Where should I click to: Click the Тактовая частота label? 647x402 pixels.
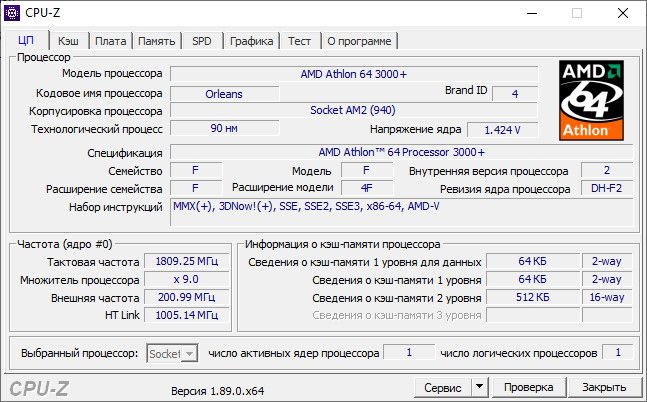tap(93, 262)
